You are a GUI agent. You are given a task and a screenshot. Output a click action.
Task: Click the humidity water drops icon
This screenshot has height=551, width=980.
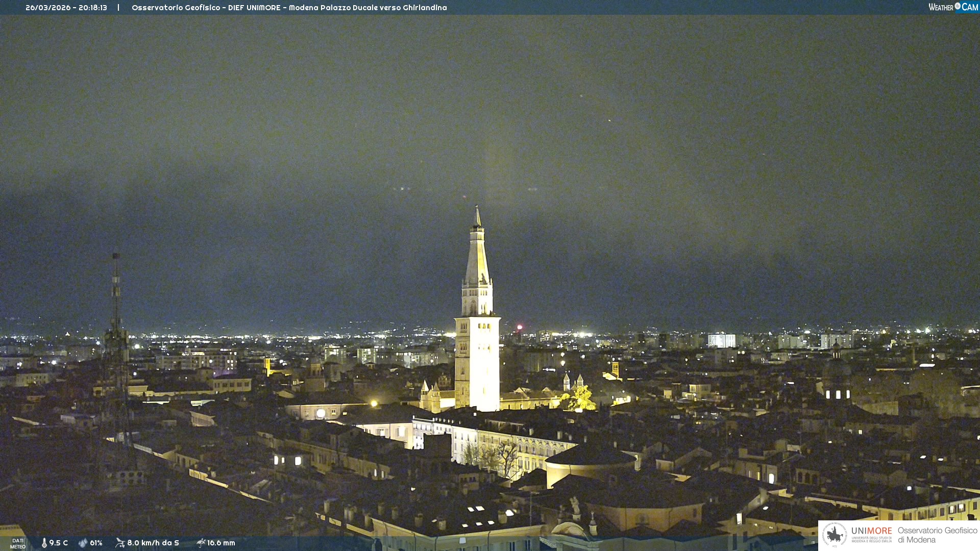click(x=83, y=543)
